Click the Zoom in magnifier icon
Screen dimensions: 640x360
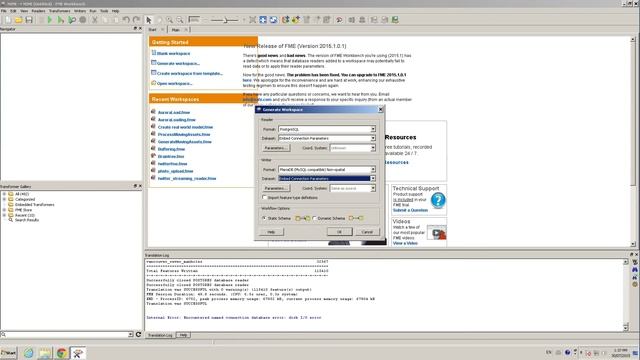coord(169,20)
